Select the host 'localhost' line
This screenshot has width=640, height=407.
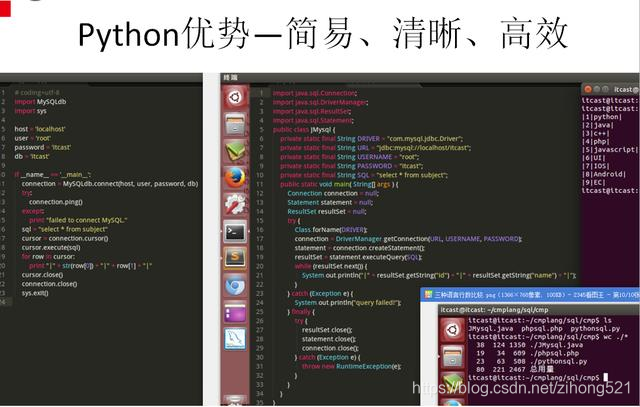(40, 129)
